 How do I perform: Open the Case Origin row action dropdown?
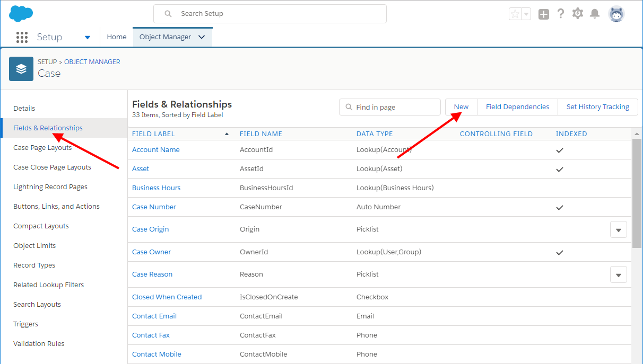pos(619,229)
